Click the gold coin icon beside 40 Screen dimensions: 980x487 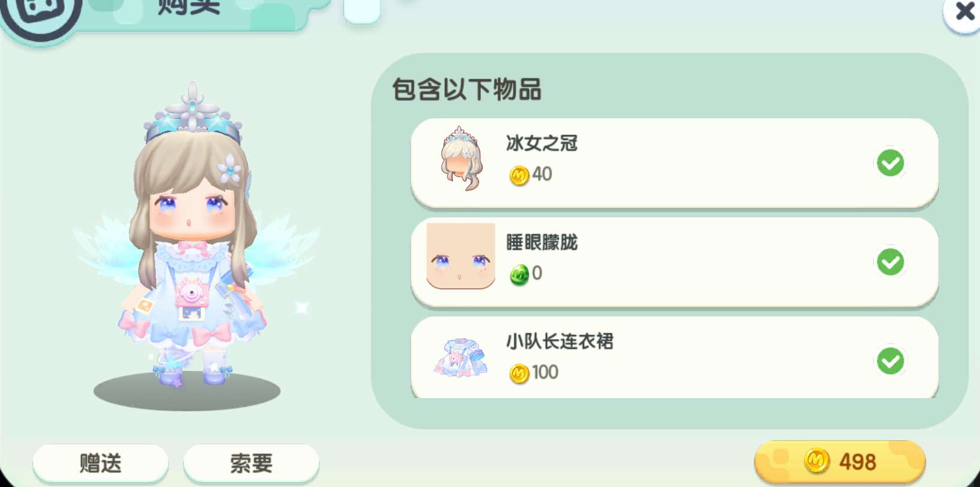click(519, 175)
